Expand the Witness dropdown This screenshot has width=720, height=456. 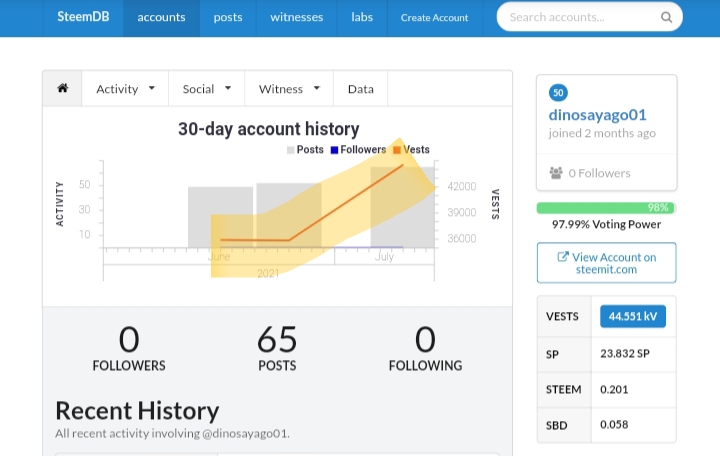[289, 89]
